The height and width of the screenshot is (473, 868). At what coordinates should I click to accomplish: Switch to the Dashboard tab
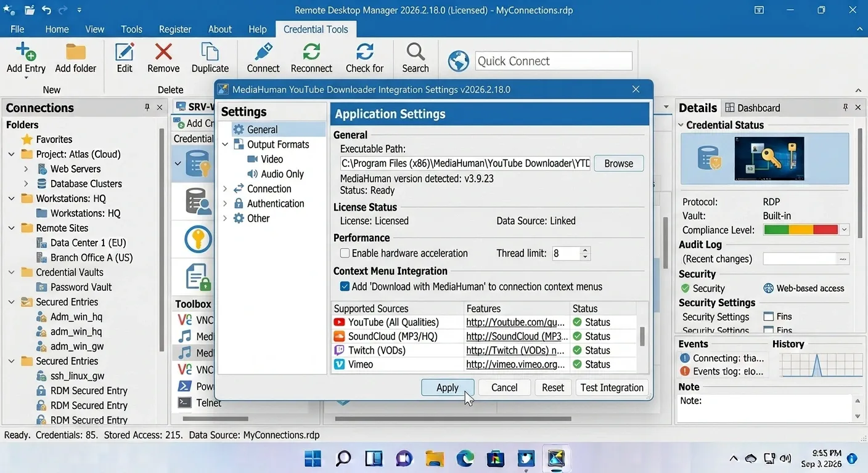click(753, 108)
